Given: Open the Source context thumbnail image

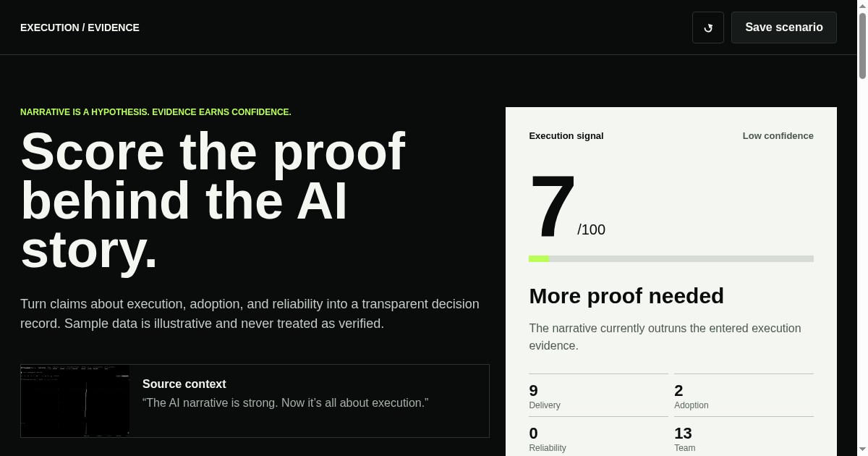Looking at the screenshot, I should pyautogui.click(x=75, y=401).
